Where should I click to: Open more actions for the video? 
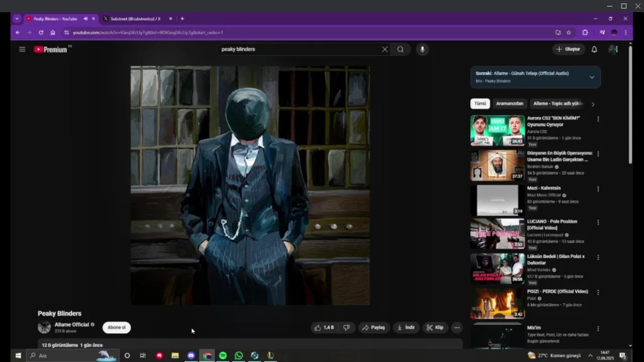pos(457,327)
